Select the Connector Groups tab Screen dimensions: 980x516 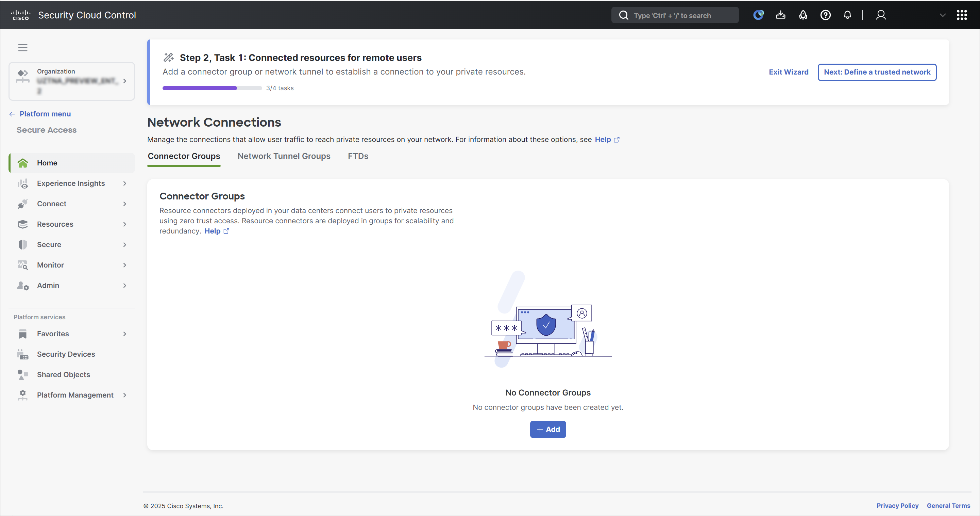click(x=184, y=156)
